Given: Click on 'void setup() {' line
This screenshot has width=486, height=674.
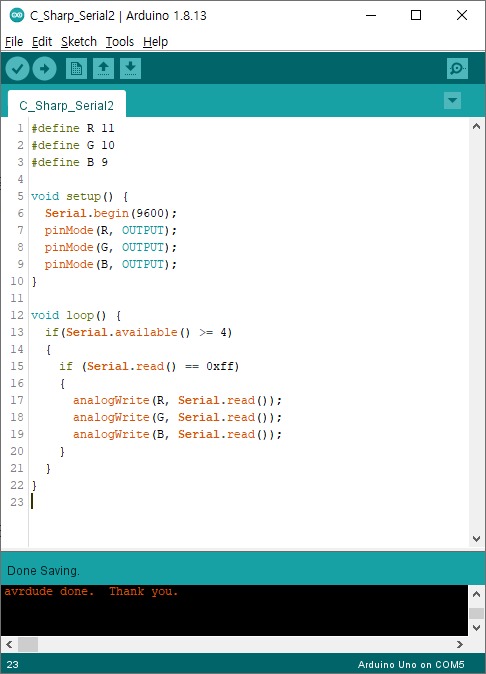Looking at the screenshot, I should click(79, 196).
